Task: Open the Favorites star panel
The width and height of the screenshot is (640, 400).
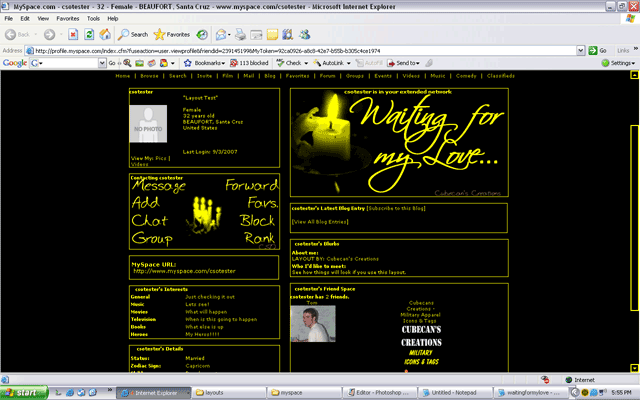Action: (171, 35)
